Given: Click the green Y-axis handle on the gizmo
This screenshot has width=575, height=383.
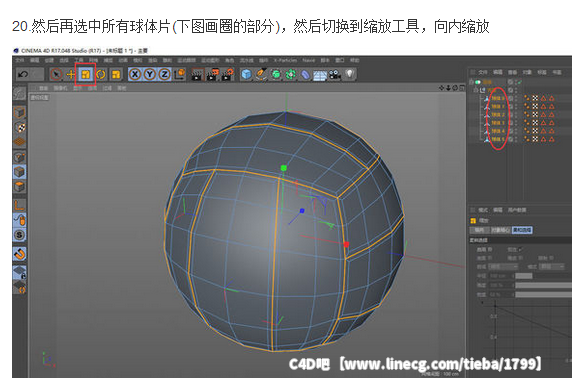Looking at the screenshot, I should (x=283, y=168).
